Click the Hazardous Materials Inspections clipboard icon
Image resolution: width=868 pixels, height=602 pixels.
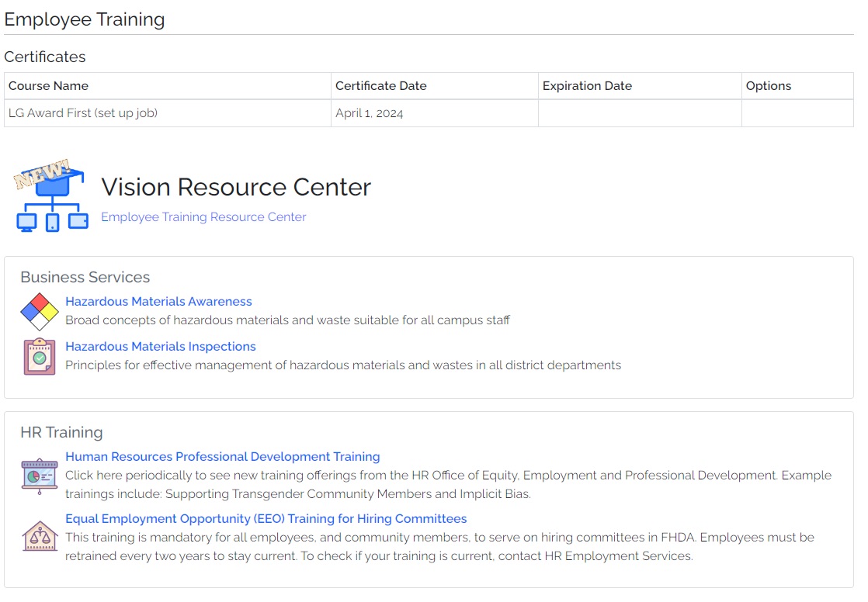pyautogui.click(x=39, y=357)
